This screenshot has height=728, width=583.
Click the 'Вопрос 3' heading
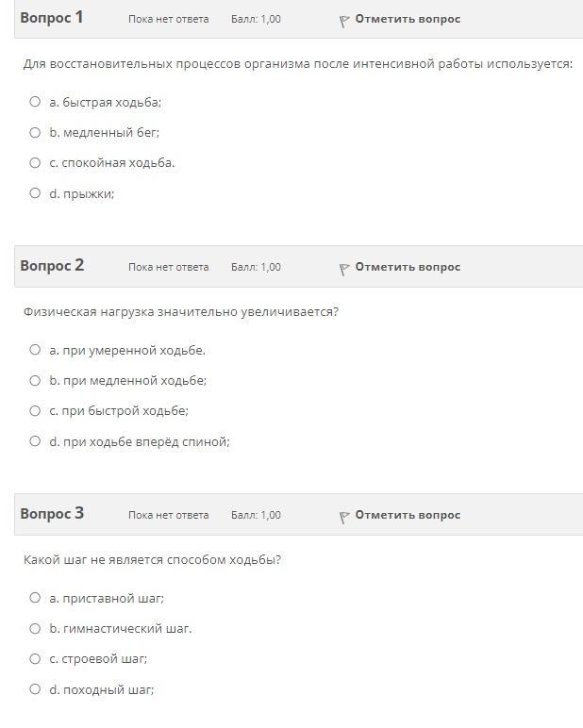[52, 514]
